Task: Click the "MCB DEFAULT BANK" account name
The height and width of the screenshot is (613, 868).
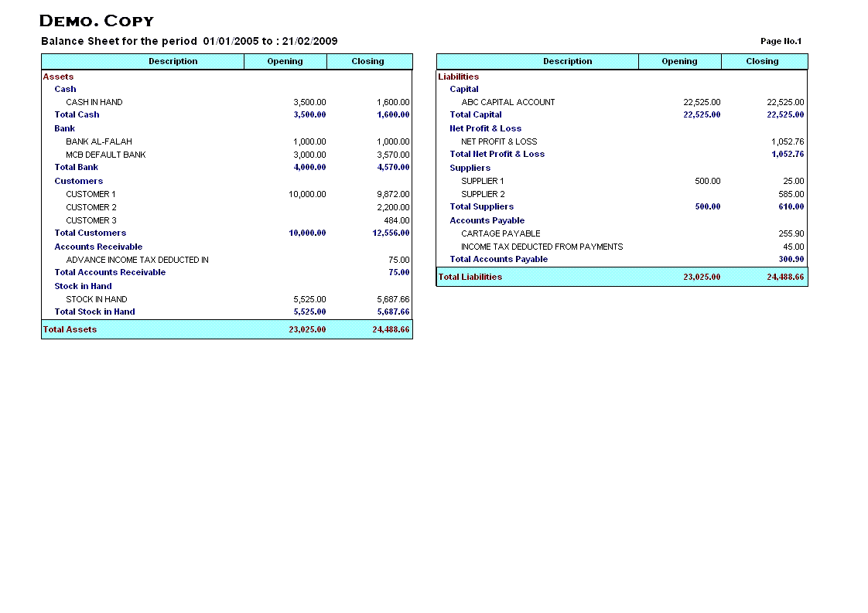Action: (x=106, y=155)
